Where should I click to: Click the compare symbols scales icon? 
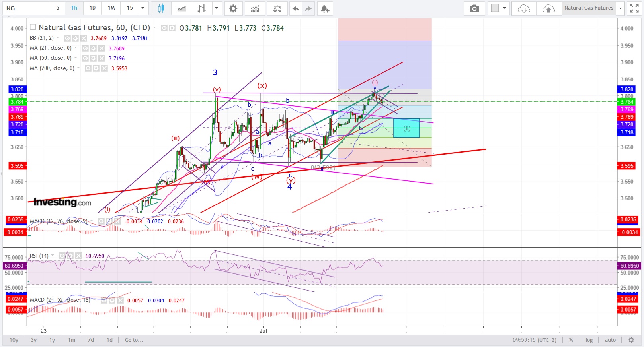click(x=277, y=8)
